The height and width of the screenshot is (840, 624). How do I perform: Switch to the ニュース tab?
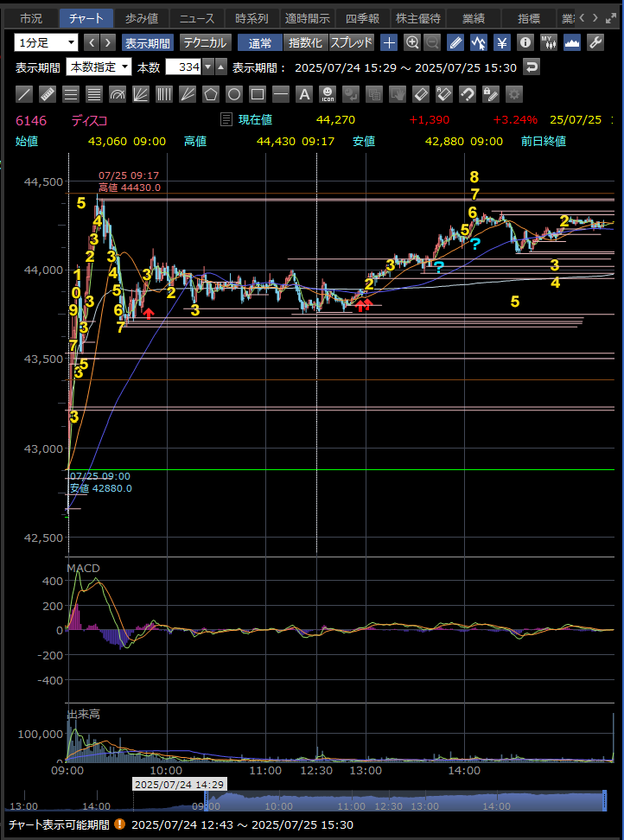(197, 18)
